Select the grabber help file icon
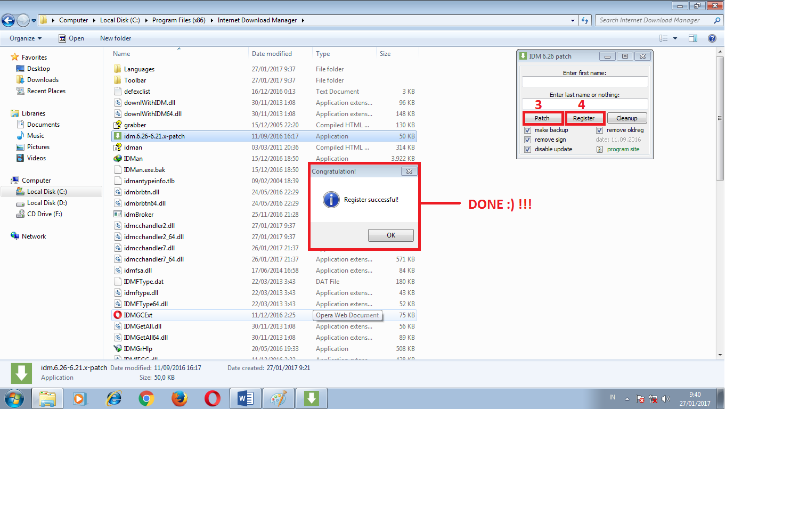 point(118,125)
